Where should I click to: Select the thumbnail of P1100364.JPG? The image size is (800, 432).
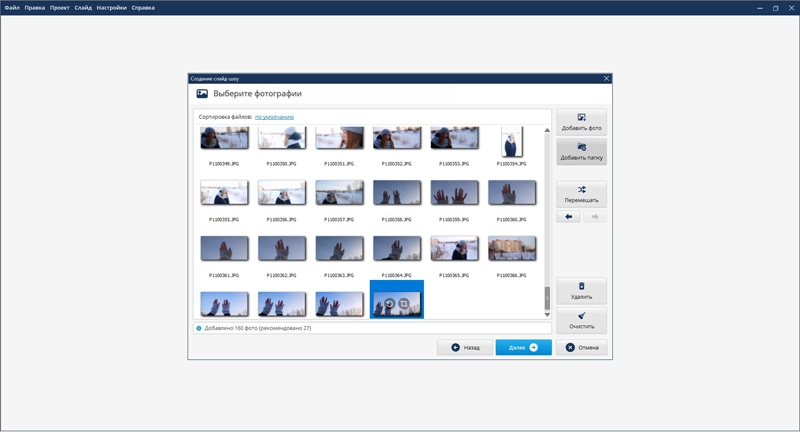point(397,248)
